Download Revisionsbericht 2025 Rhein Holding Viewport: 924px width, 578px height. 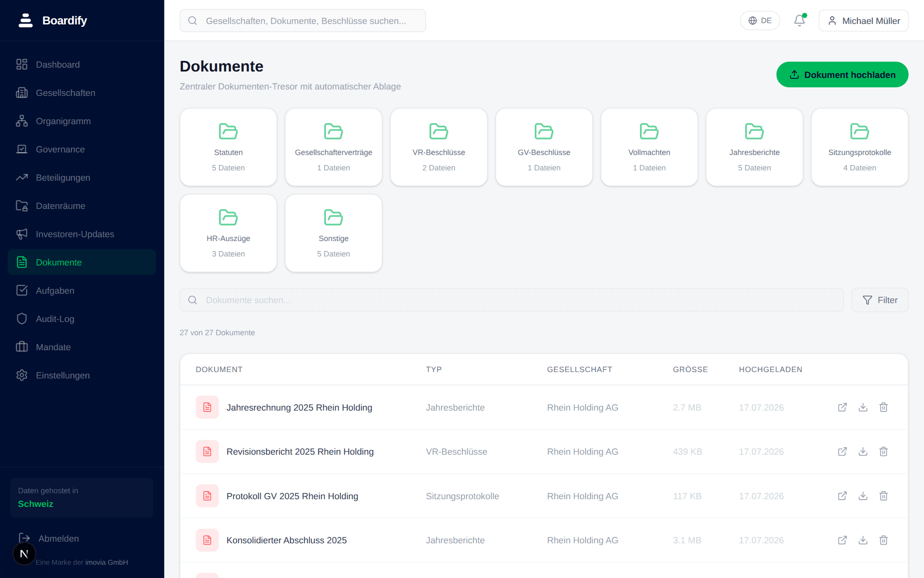pyautogui.click(x=863, y=451)
